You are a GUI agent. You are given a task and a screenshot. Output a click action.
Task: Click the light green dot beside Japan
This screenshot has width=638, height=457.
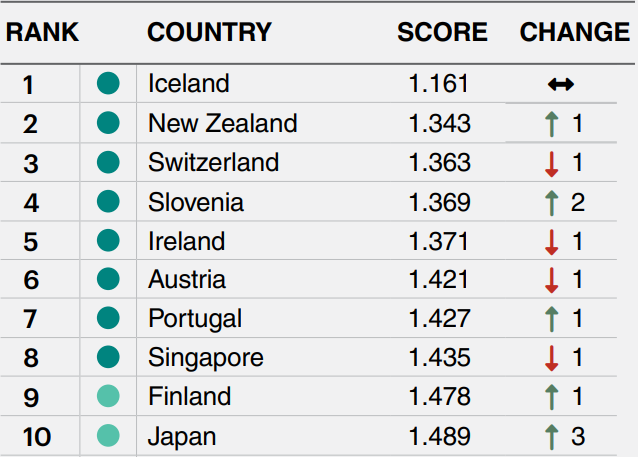point(108,435)
